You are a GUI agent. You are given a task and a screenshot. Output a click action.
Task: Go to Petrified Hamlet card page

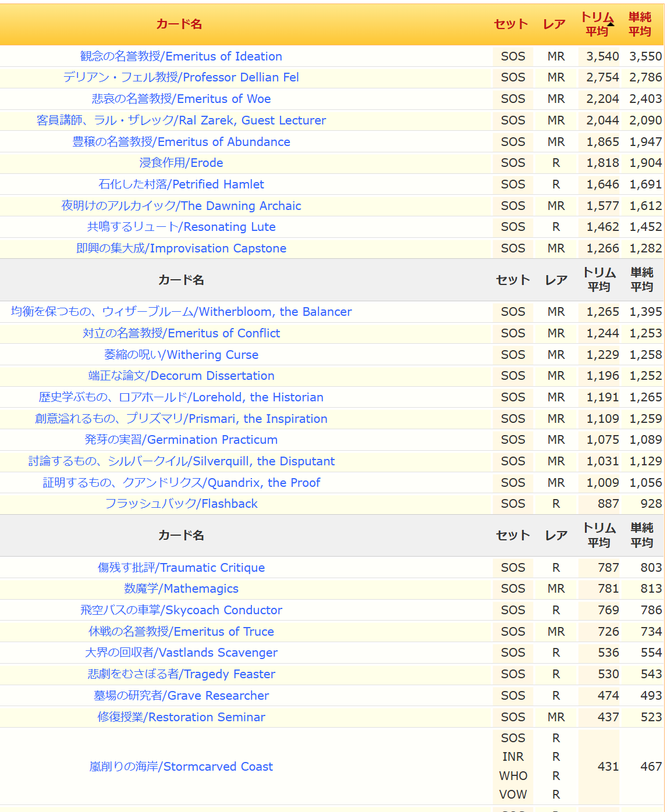point(181,184)
